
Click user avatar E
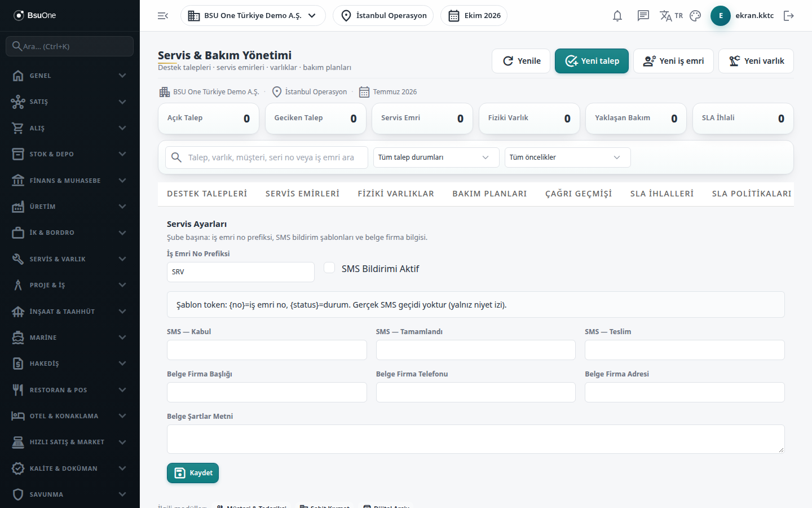click(721, 16)
